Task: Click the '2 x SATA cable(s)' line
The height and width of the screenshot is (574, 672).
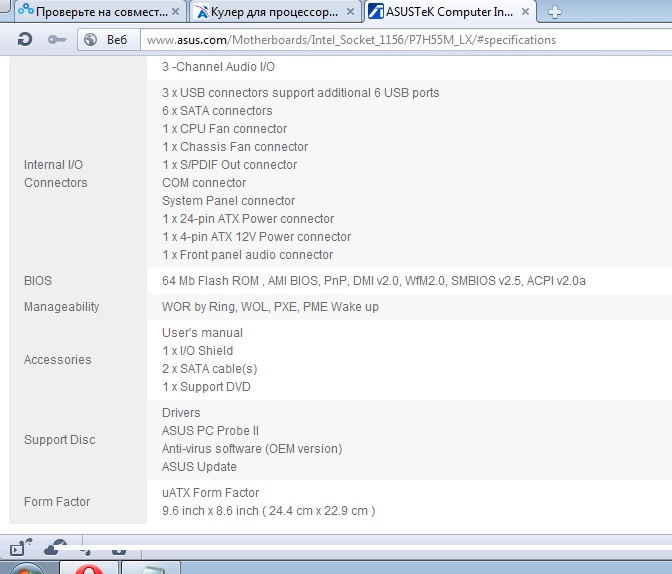Action: [x=210, y=369]
